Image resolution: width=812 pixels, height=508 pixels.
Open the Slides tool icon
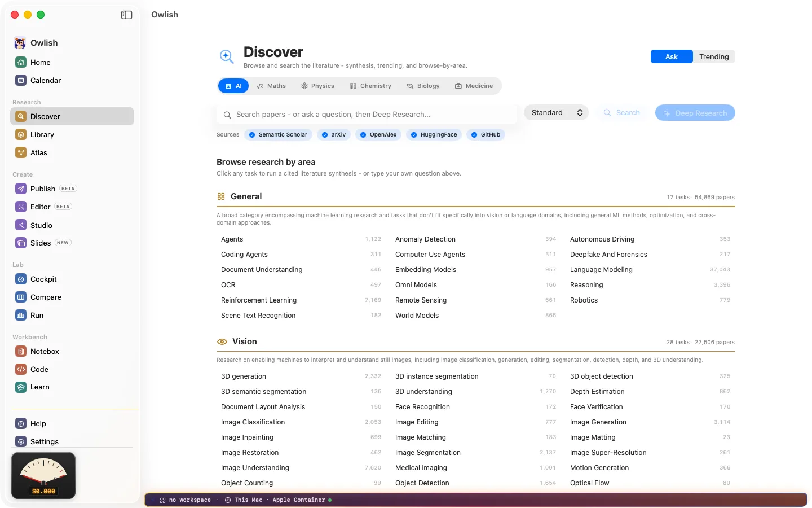point(21,243)
